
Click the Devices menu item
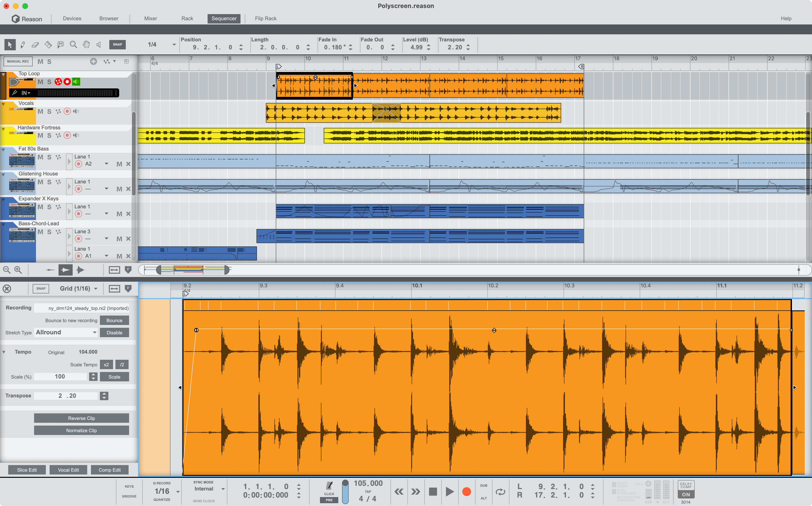(72, 19)
